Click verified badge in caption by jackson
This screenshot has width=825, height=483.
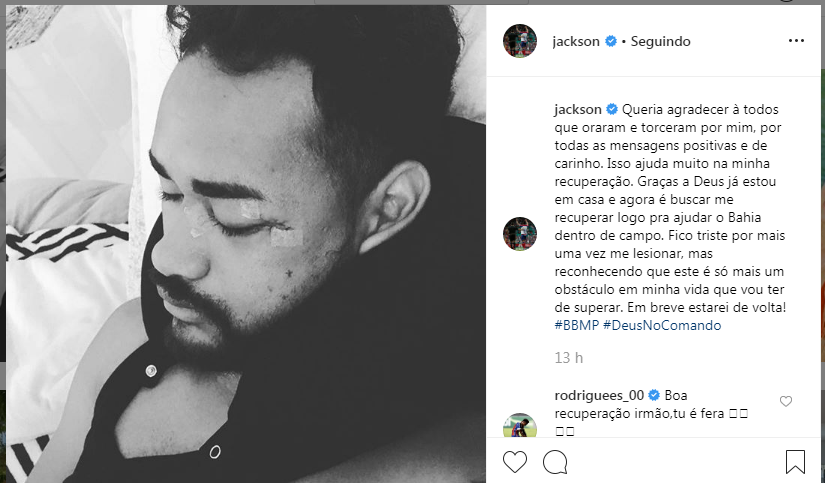(x=612, y=109)
